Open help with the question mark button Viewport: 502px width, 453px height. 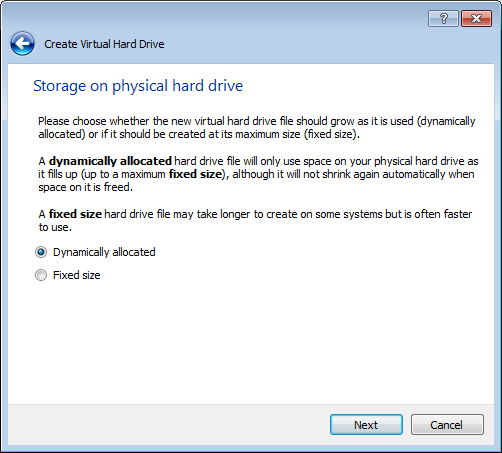tap(443, 18)
